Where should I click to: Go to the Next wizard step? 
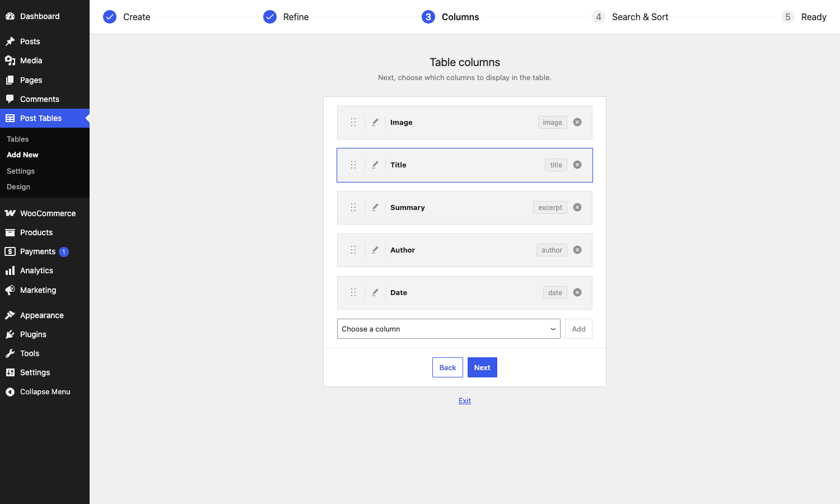tap(482, 367)
